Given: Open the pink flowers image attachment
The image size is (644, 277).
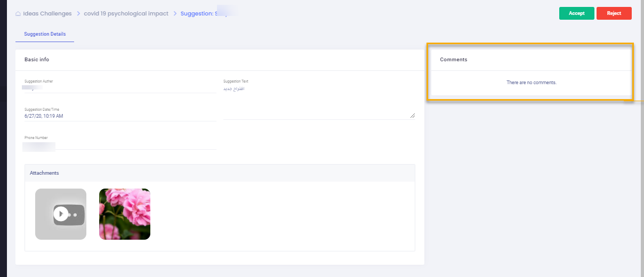Looking at the screenshot, I should [x=125, y=214].
